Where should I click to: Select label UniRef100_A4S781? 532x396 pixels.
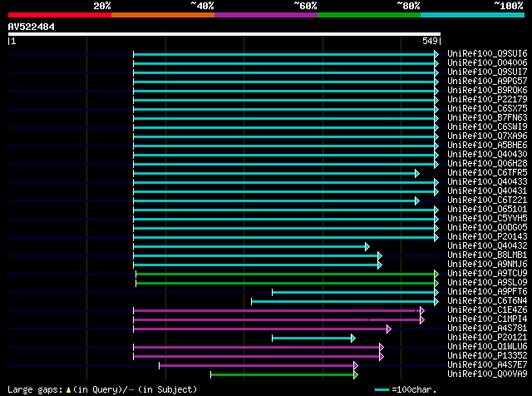pyautogui.click(x=487, y=329)
